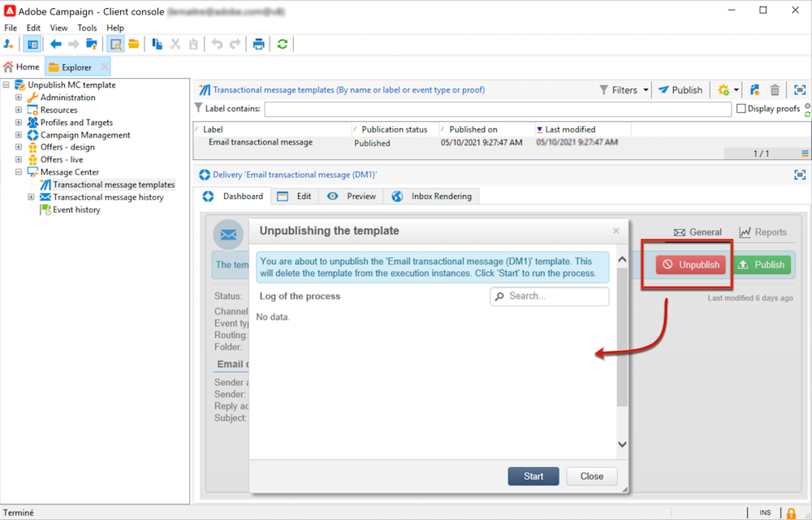This screenshot has width=812, height=520.
Task: Click the green Publish button
Action: point(762,265)
